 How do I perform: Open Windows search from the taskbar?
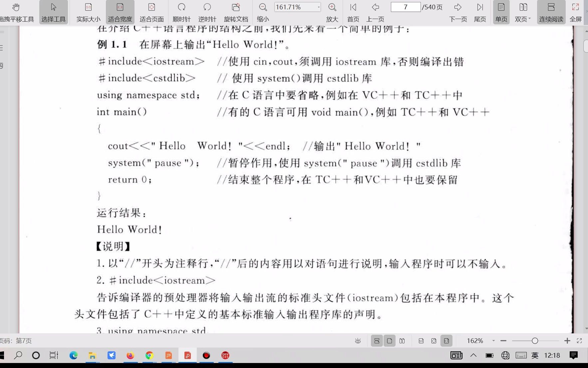click(x=18, y=355)
